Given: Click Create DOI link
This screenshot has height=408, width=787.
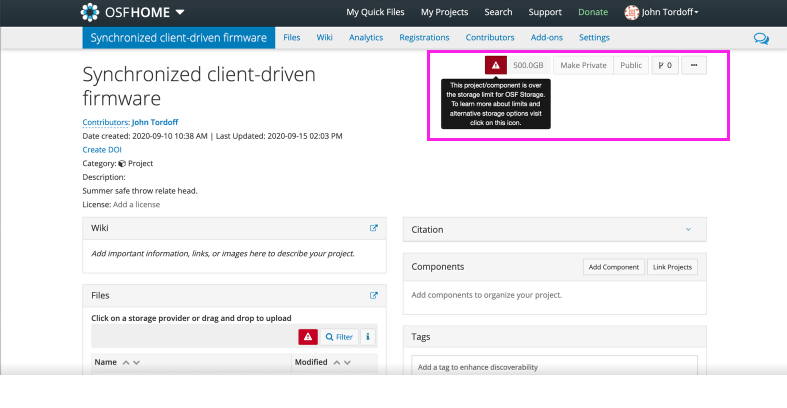Looking at the screenshot, I should [x=102, y=150].
